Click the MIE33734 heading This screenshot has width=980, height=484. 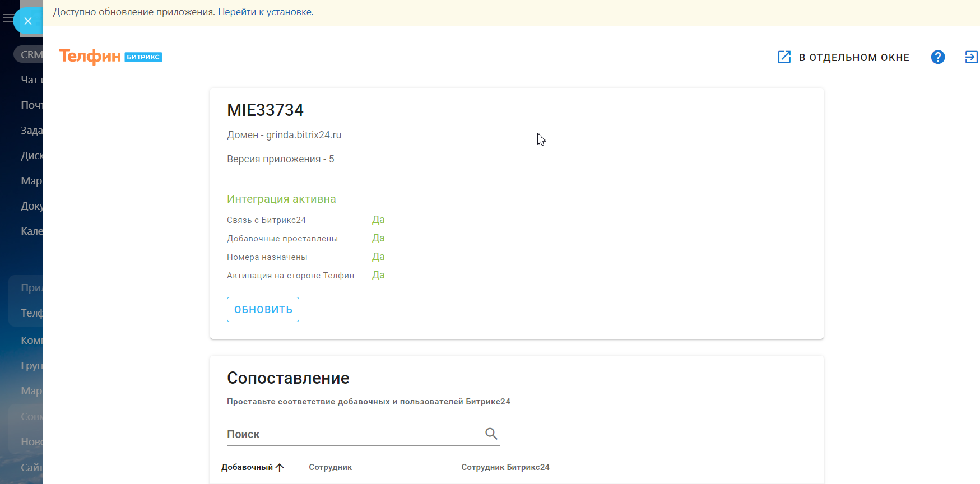tap(265, 110)
